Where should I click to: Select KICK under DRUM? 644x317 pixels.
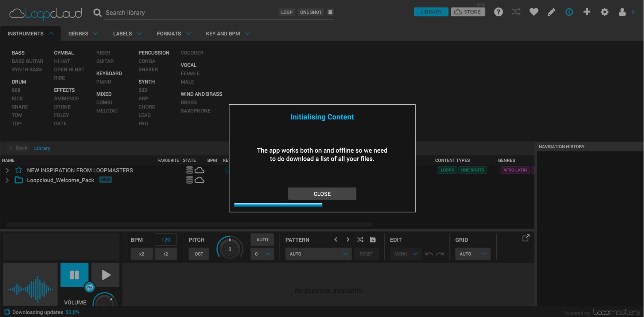pyautogui.click(x=17, y=99)
